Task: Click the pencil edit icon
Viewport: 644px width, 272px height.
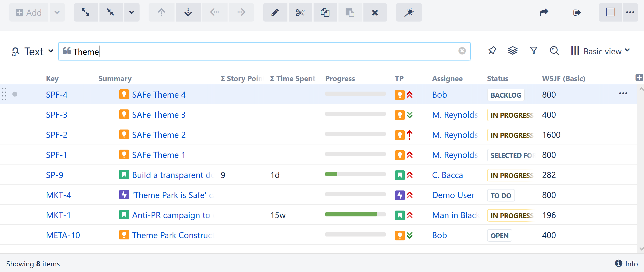Action: (x=275, y=12)
